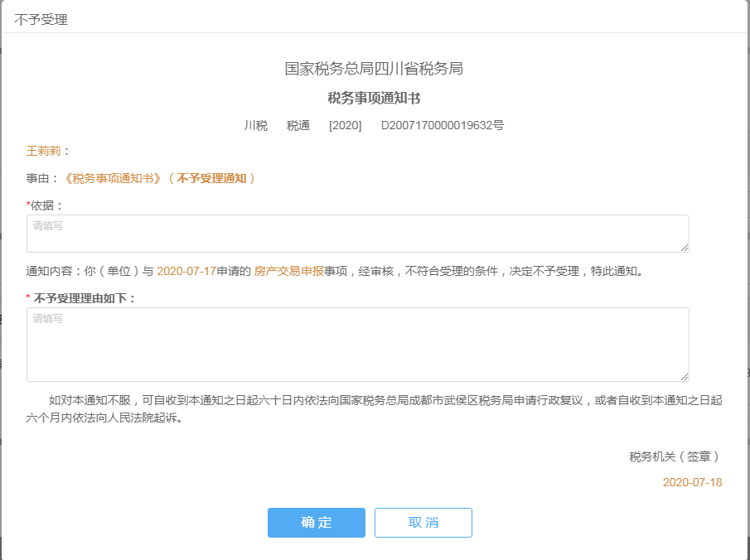The height and width of the screenshot is (560, 750).
Task: Select document number D2007170000019632号
Action: click(x=443, y=125)
